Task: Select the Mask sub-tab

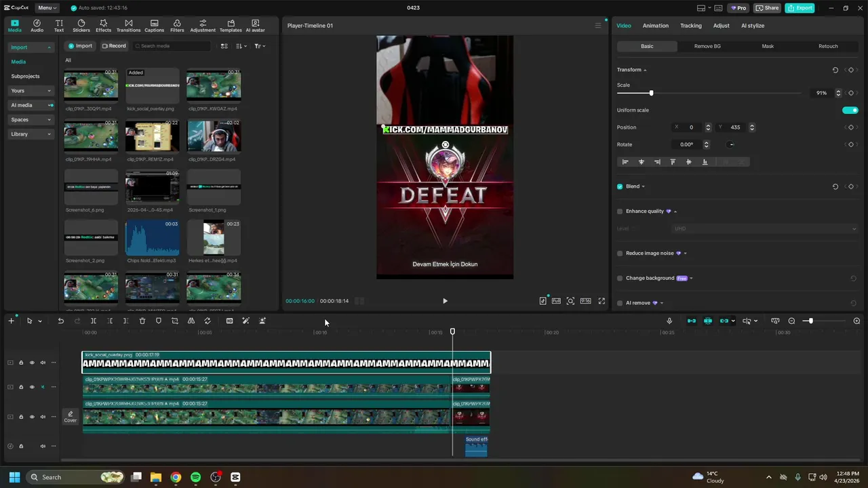Action: (x=768, y=46)
